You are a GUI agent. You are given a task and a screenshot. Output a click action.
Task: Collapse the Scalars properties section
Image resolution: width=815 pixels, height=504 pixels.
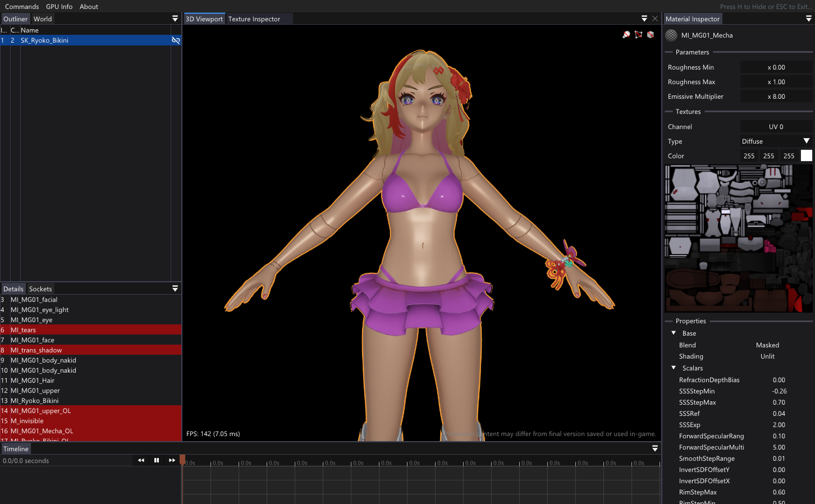point(674,368)
